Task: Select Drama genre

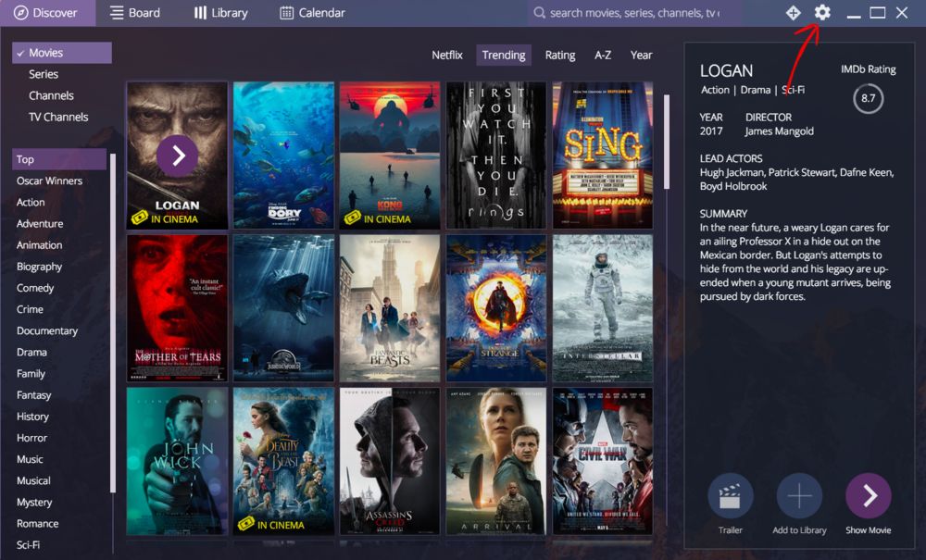Action: pos(31,353)
